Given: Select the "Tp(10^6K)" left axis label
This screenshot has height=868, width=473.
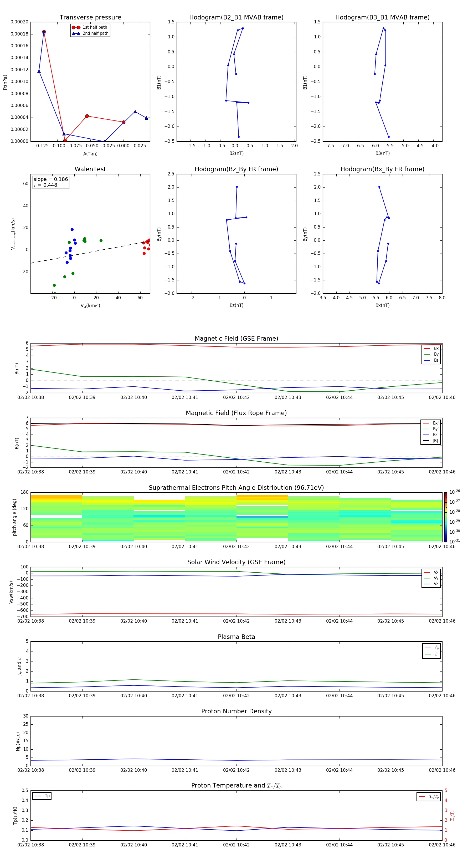Looking at the screenshot, I should pyautogui.click(x=15, y=815).
